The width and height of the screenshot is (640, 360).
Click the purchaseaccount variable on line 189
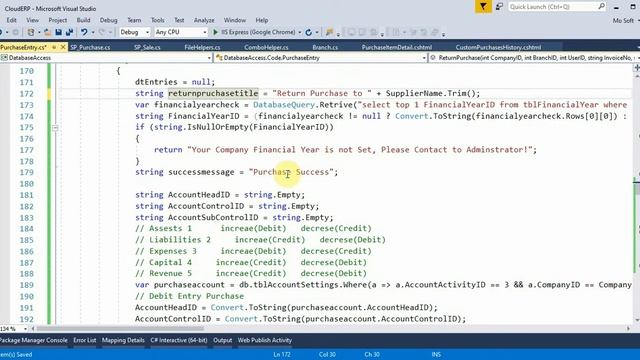click(x=189, y=285)
